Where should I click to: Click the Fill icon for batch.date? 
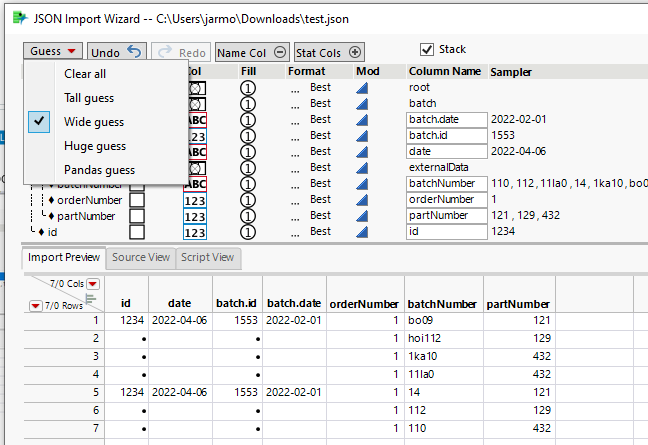pyautogui.click(x=248, y=120)
